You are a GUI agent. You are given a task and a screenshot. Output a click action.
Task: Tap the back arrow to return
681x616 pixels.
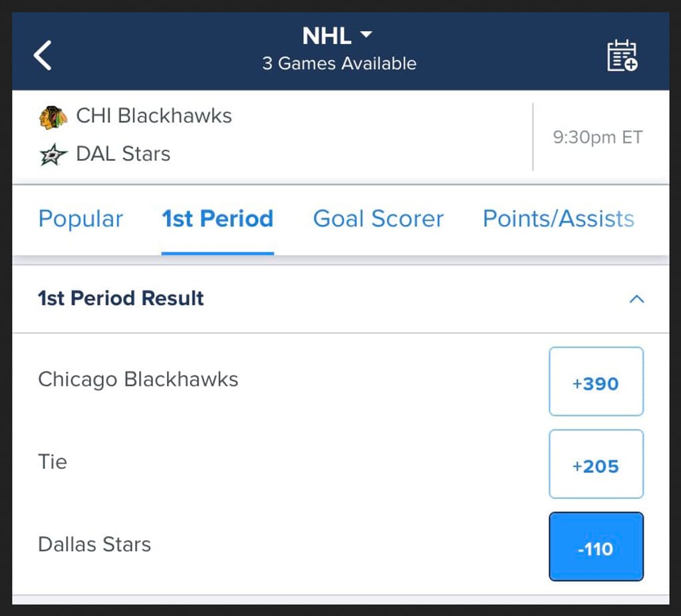(42, 56)
